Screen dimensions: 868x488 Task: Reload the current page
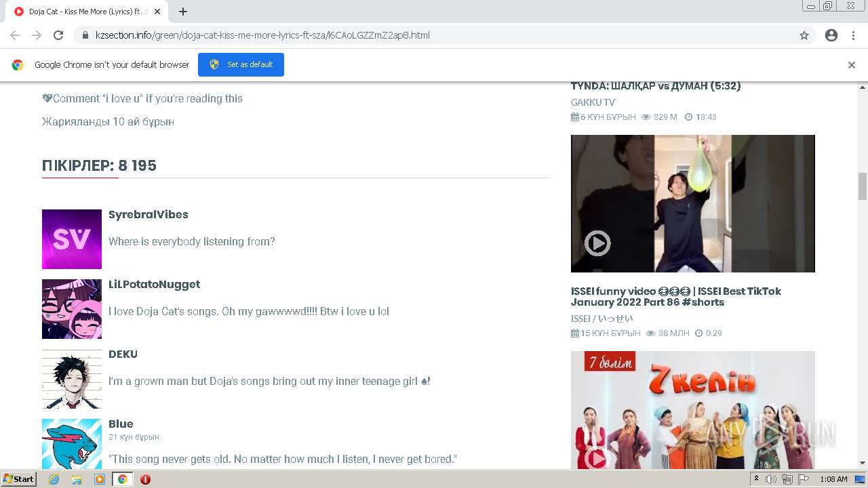point(58,35)
